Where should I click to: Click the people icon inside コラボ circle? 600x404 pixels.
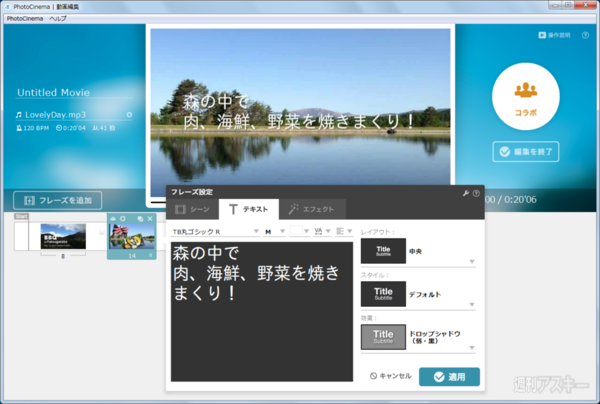point(526,90)
